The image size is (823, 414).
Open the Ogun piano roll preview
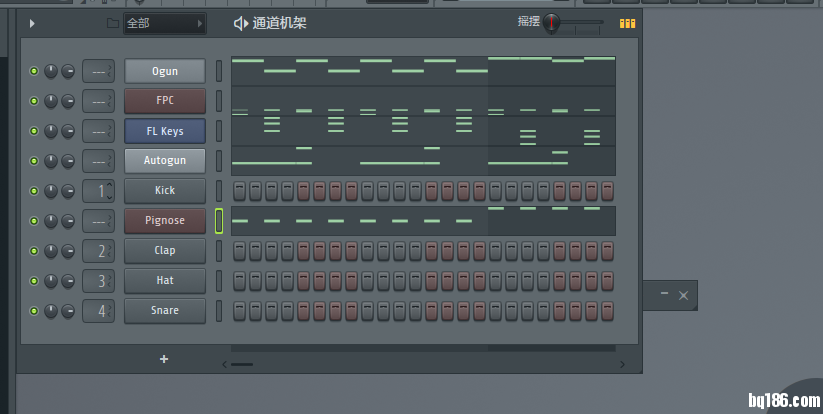pyautogui.click(x=423, y=71)
